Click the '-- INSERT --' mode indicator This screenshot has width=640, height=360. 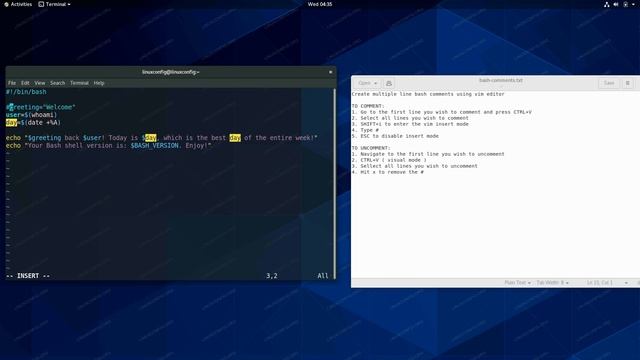click(28, 276)
